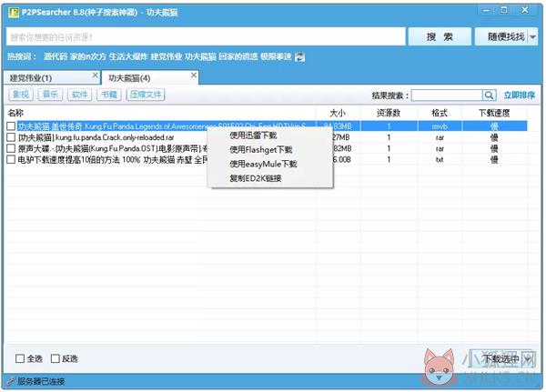Click the magnifier icon in result search
The width and height of the screenshot is (546, 392).
(489, 95)
